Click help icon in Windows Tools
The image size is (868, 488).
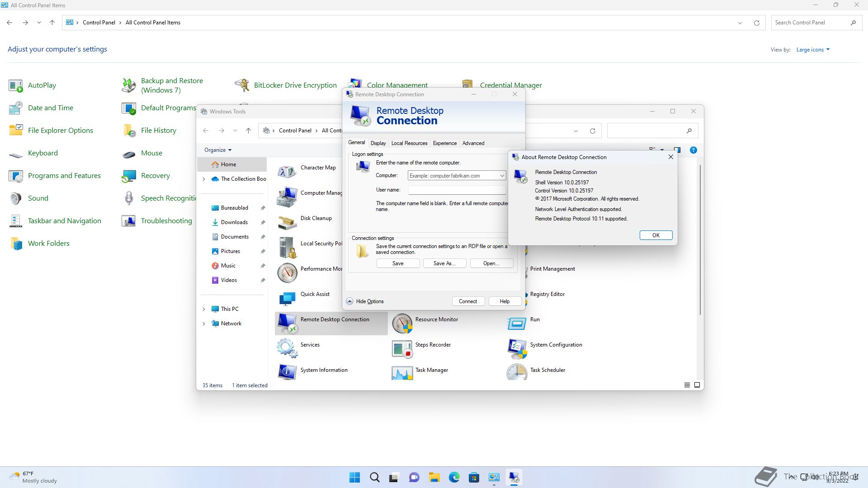[693, 150]
